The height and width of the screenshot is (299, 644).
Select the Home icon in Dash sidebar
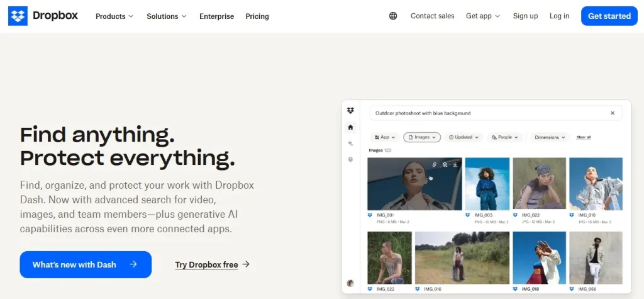point(350,127)
